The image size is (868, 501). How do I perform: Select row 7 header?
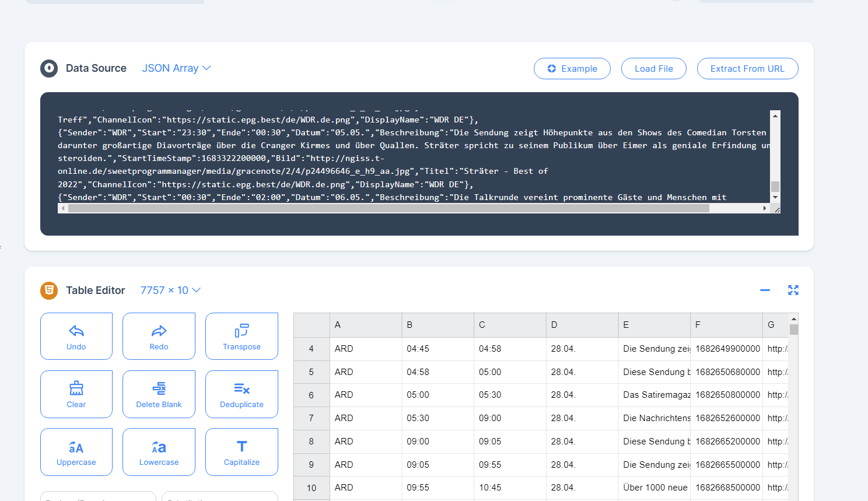311,418
